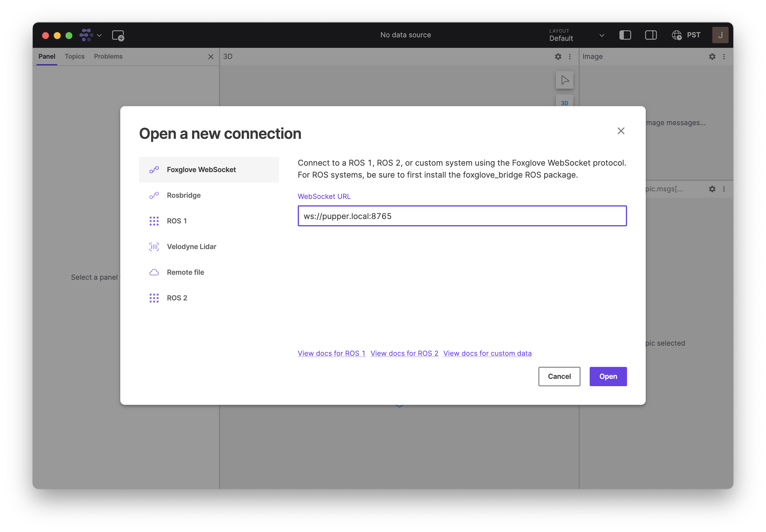Click the PST timezone globe icon
The height and width of the screenshot is (532, 766).
pyautogui.click(x=676, y=35)
